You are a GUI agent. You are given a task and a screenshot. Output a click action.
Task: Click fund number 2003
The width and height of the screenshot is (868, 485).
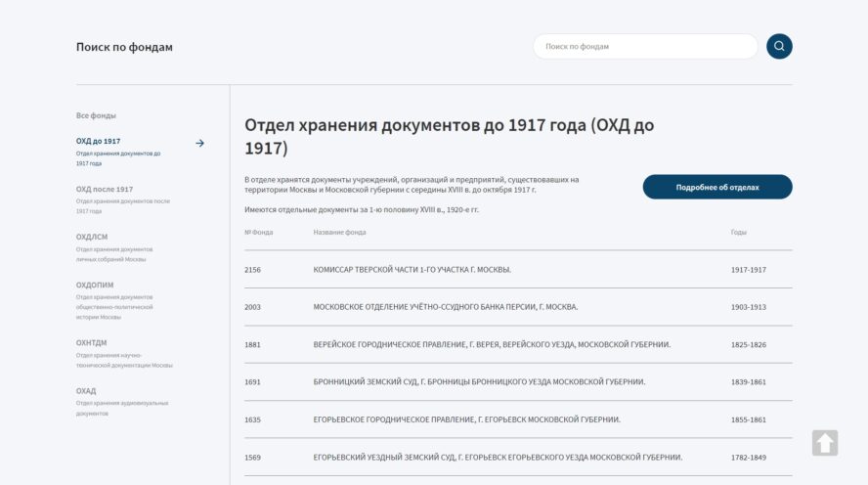pos(252,307)
